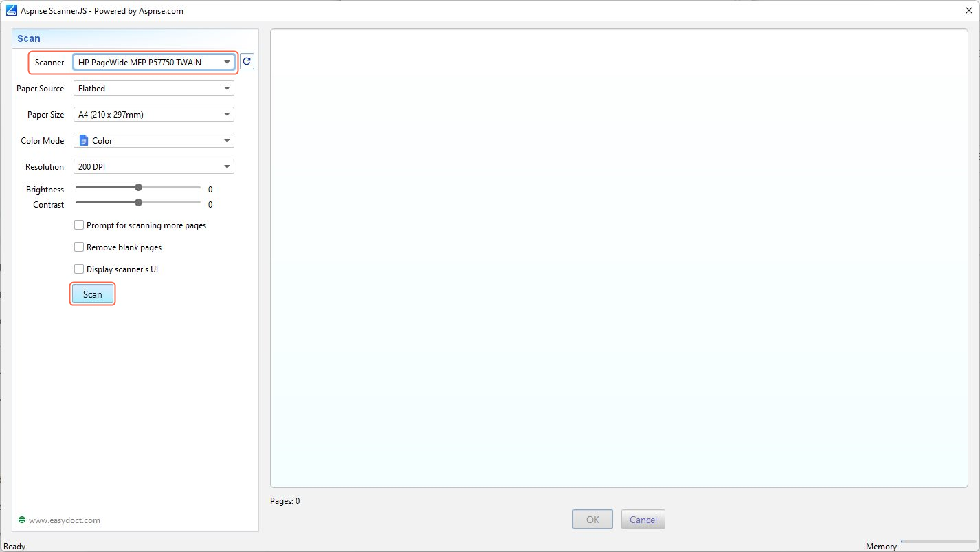Viewport: 980px width, 552px height.
Task: Open the Paper Size A4 dropdown
Action: point(154,115)
